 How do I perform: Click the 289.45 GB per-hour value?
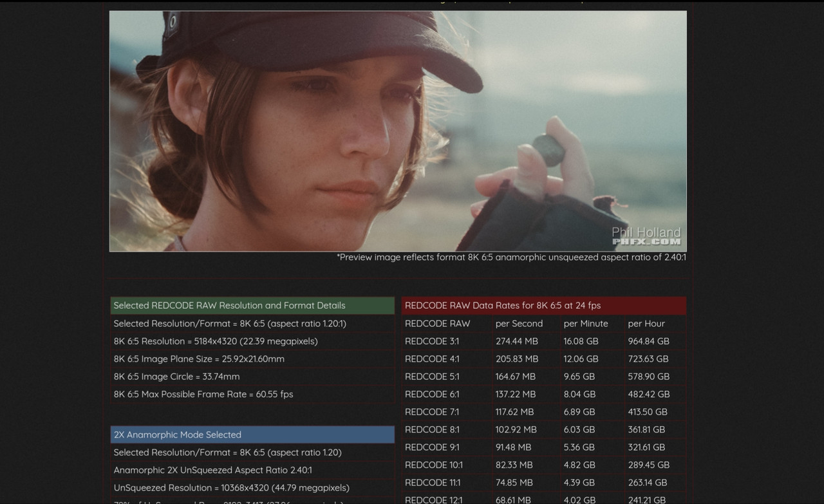[649, 465]
